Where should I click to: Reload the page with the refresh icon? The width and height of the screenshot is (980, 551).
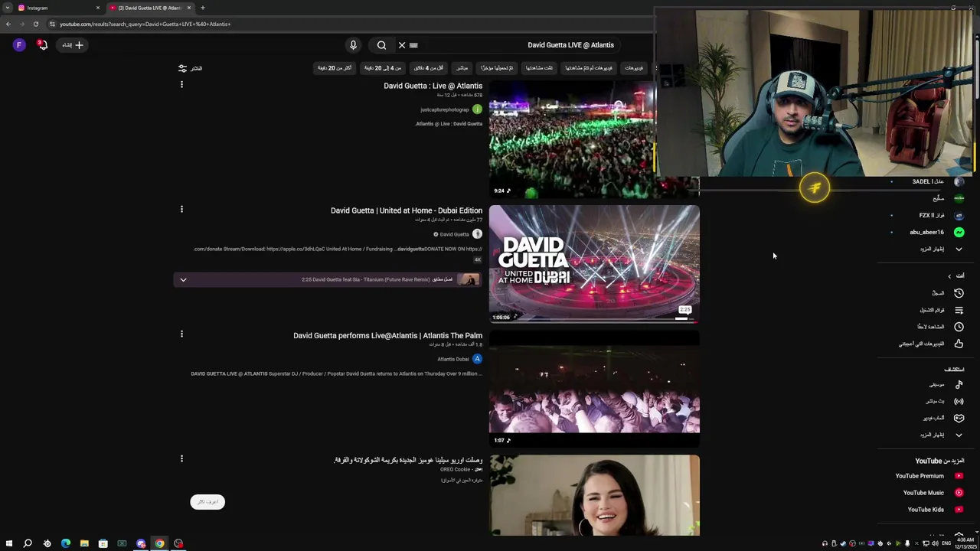click(35, 24)
